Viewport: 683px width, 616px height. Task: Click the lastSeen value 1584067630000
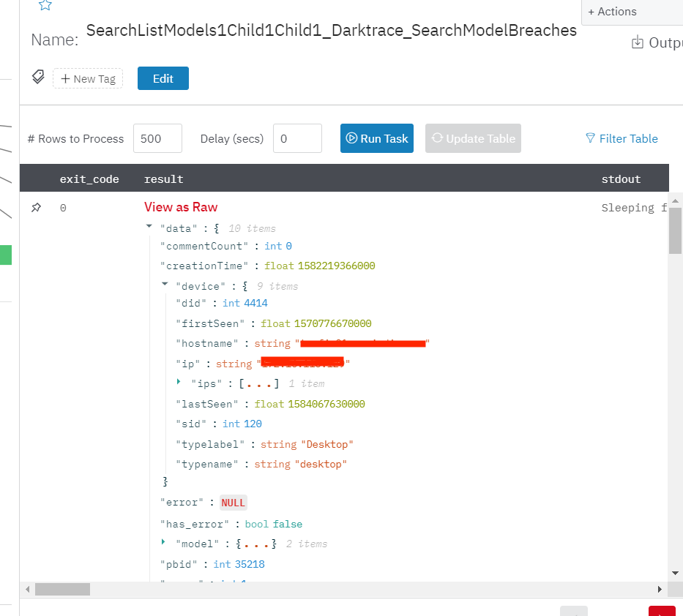[326, 404]
